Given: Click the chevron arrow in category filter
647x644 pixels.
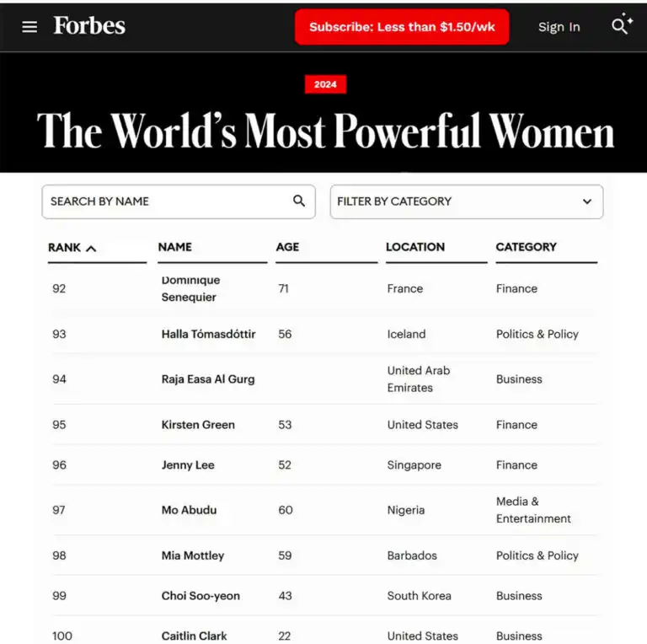Looking at the screenshot, I should pos(587,201).
